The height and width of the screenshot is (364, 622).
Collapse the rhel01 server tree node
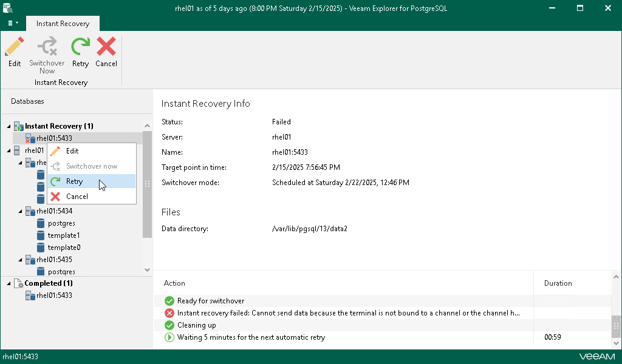click(x=9, y=150)
